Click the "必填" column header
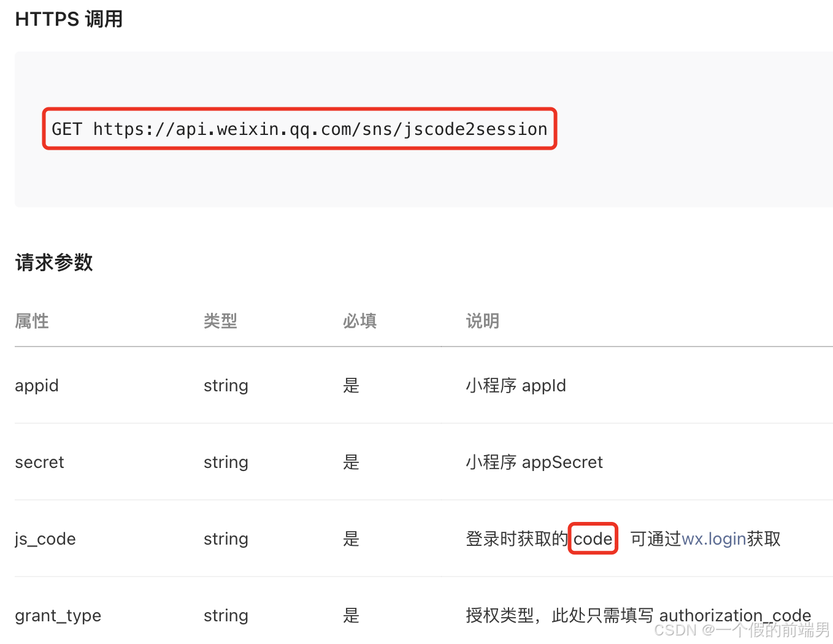This screenshot has width=833, height=644. coord(359,321)
